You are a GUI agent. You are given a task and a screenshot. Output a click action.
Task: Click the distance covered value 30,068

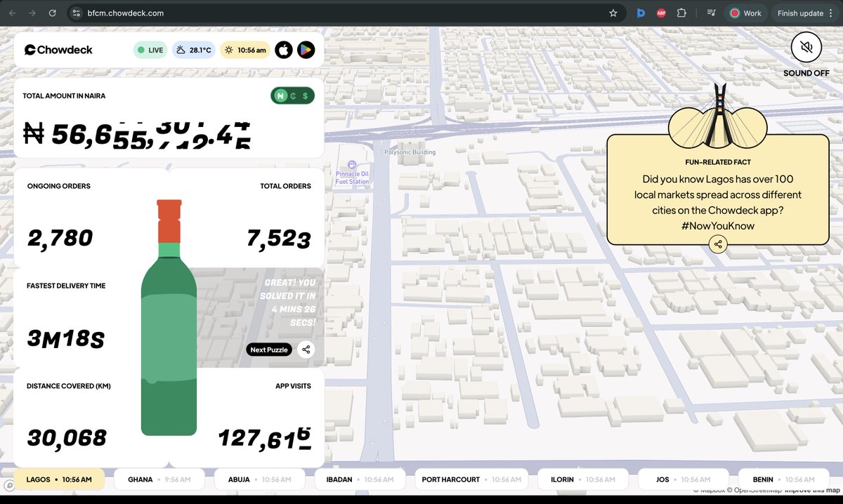[67, 438]
